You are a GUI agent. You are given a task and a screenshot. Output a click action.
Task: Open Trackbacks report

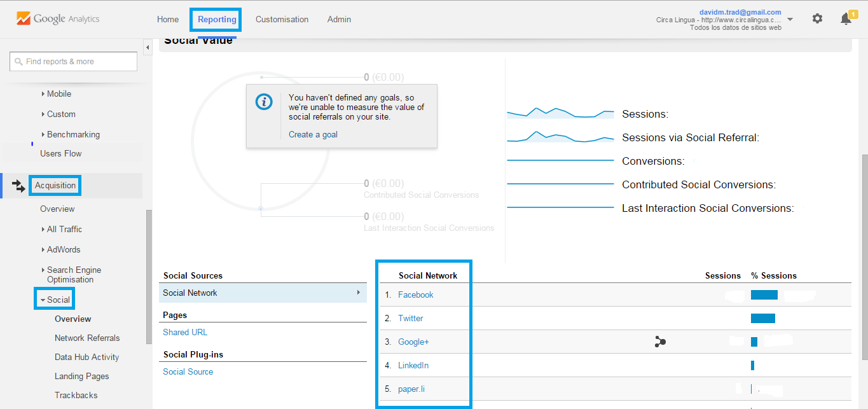[x=76, y=395]
